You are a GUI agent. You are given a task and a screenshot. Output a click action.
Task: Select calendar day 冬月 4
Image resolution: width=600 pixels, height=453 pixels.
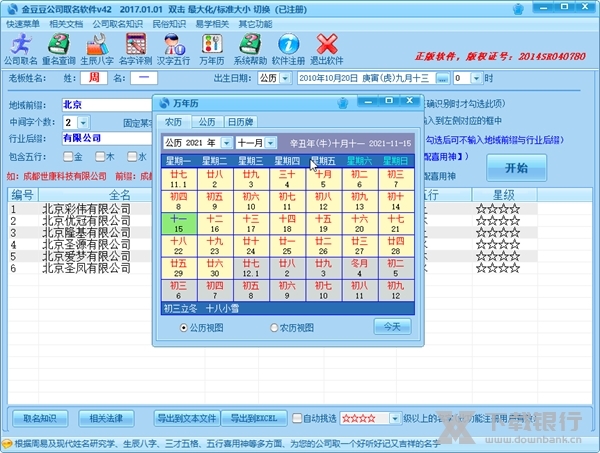click(x=359, y=268)
